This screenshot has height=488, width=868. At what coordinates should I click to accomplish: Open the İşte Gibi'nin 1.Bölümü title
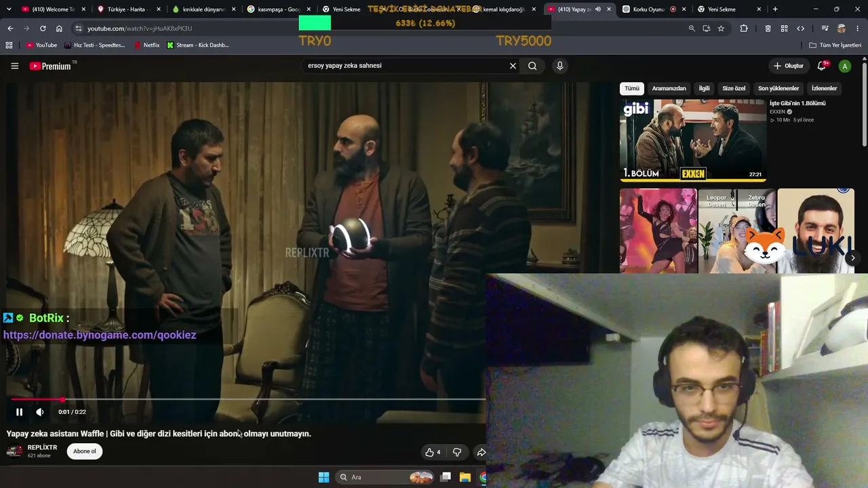pyautogui.click(x=797, y=103)
